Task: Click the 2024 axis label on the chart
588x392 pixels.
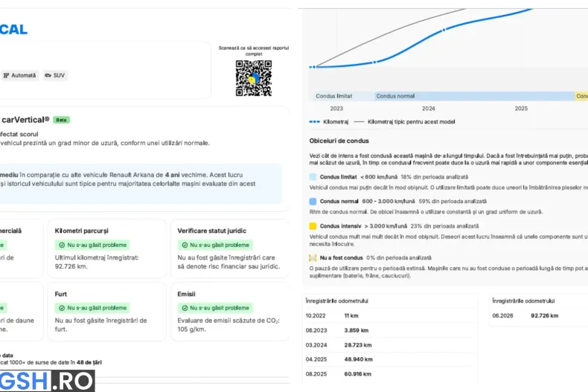Action: (429, 109)
